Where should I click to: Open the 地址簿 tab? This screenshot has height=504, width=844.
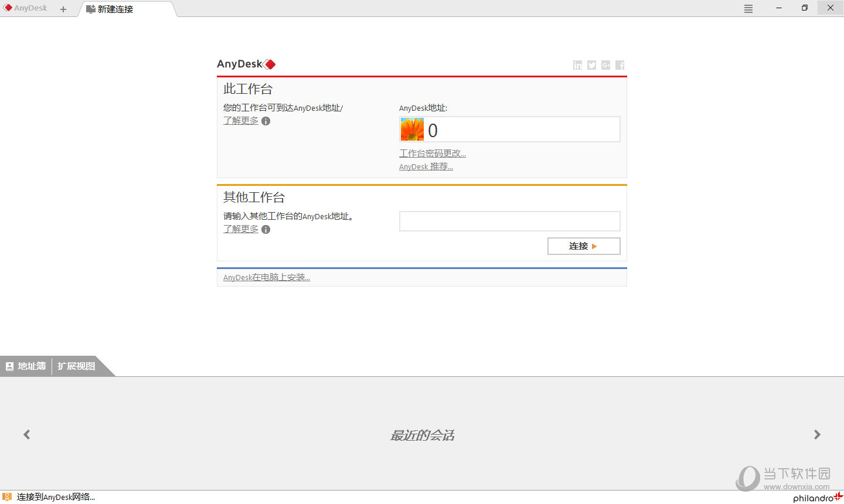[26, 366]
